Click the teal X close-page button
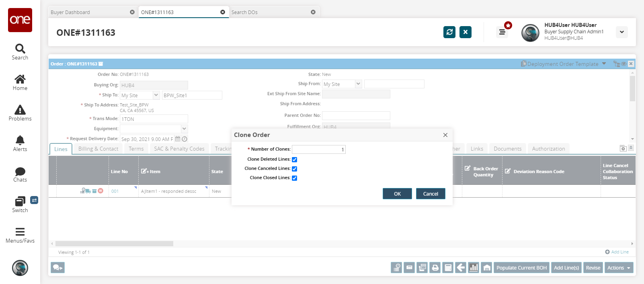This screenshot has height=284, width=644. 466,32
